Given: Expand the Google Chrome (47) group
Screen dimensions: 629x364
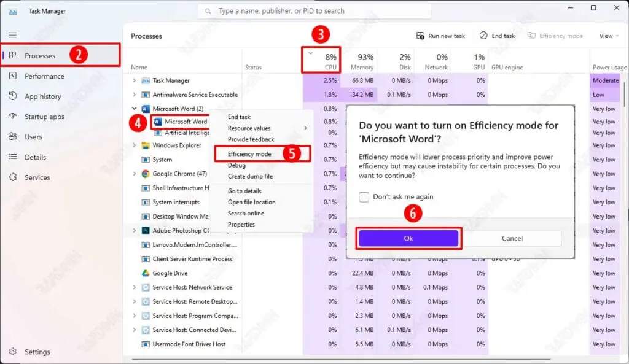Looking at the screenshot, I should tap(135, 174).
